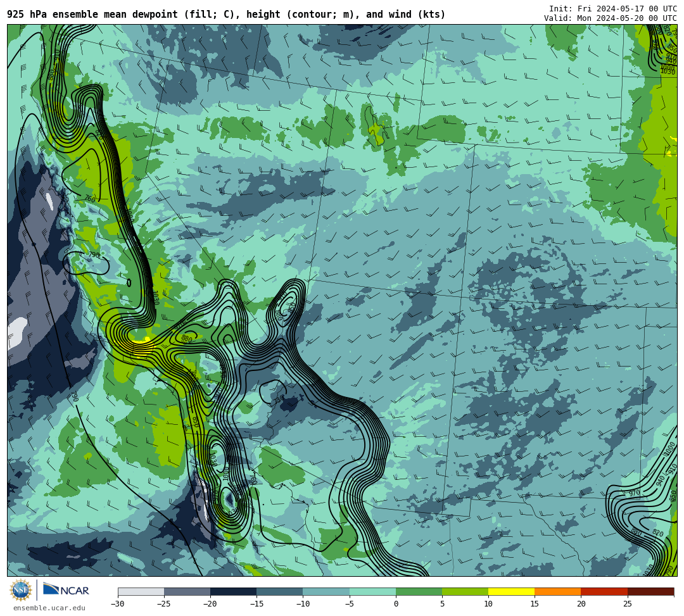Click the -25 colorbar label
The height and width of the screenshot is (616, 684).
(x=164, y=604)
